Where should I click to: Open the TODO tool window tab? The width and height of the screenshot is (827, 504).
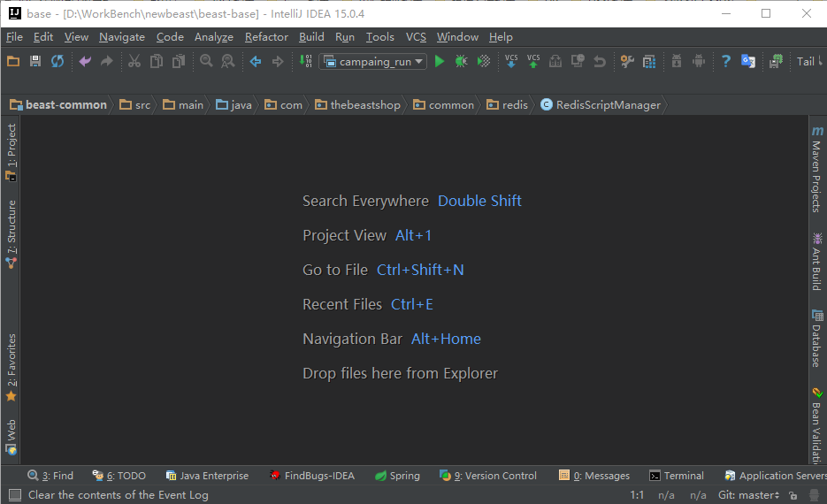click(119, 476)
